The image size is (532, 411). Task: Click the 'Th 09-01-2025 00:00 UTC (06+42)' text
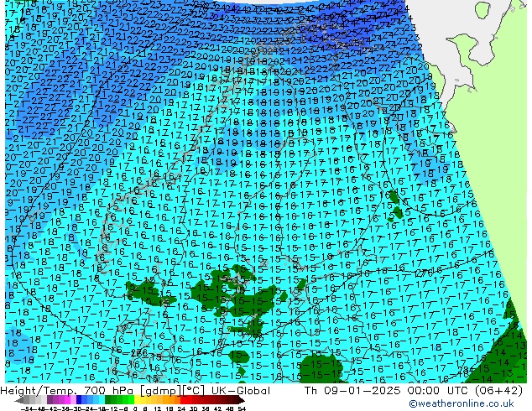(413, 391)
